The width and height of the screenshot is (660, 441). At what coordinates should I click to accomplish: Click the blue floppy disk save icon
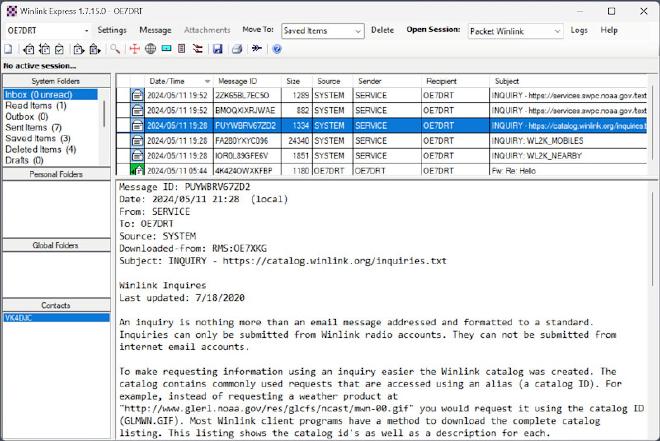(x=218, y=48)
